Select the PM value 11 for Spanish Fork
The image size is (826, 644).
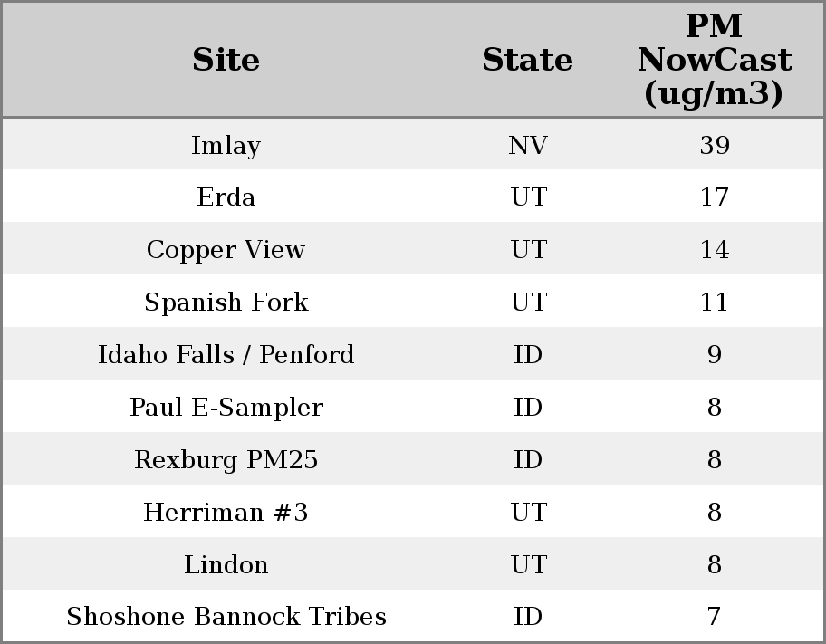pos(714,303)
